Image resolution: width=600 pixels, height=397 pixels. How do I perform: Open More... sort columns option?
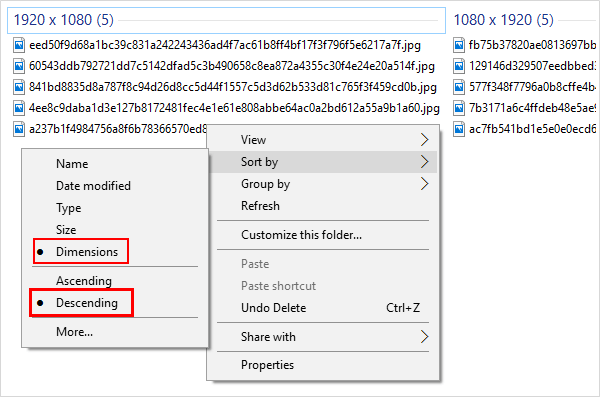(x=115, y=332)
